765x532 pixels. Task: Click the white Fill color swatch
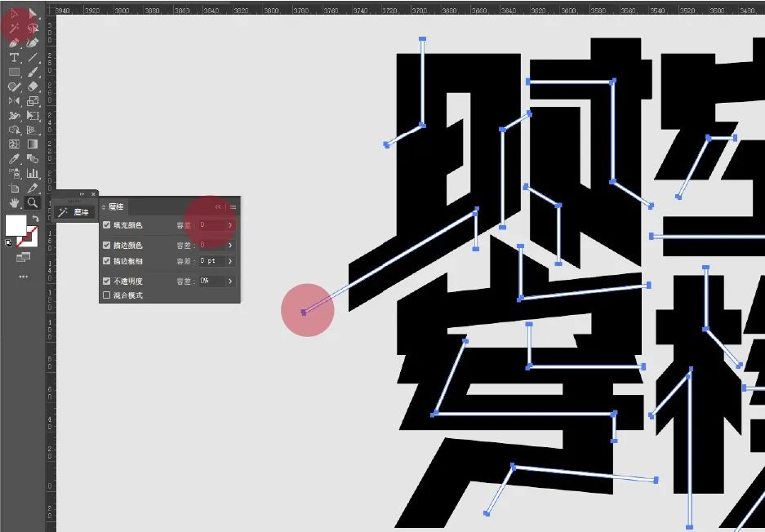(x=16, y=226)
